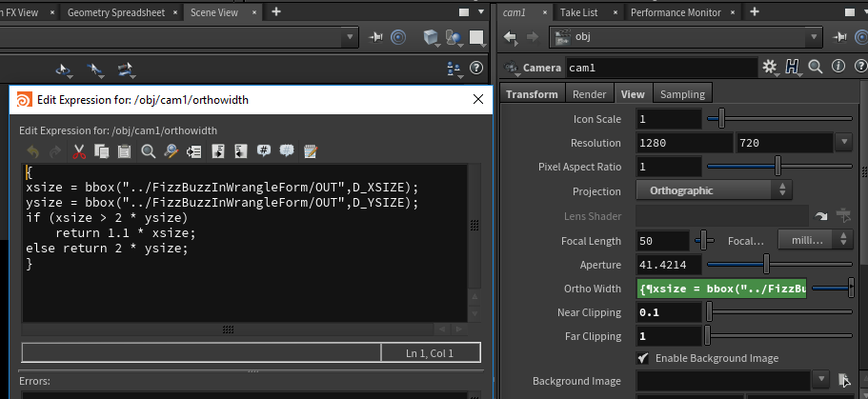Switch to the Render tab
This screenshot has width=868, height=399.
[589, 94]
